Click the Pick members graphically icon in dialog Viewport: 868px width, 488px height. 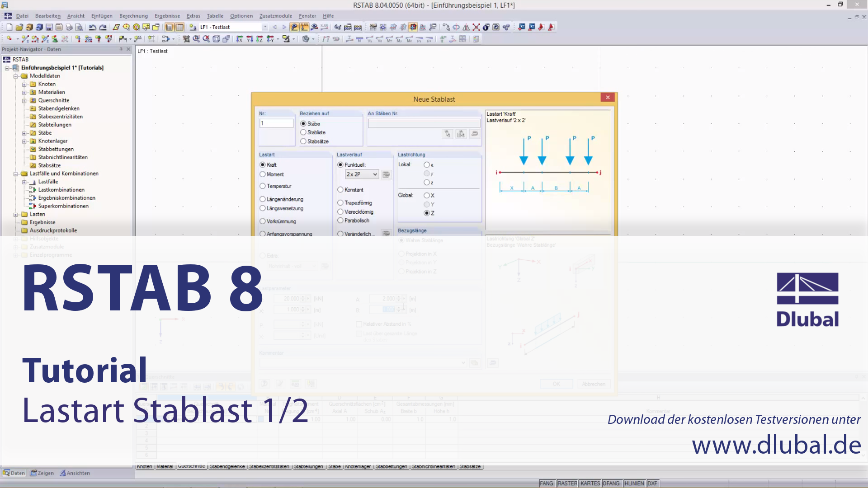(447, 134)
